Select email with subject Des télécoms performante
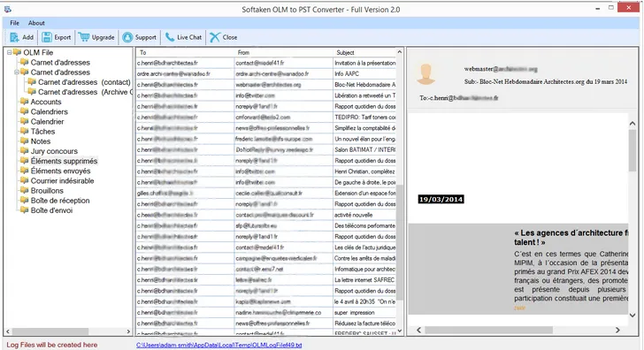This screenshot has height=350, width=644. 265,225
